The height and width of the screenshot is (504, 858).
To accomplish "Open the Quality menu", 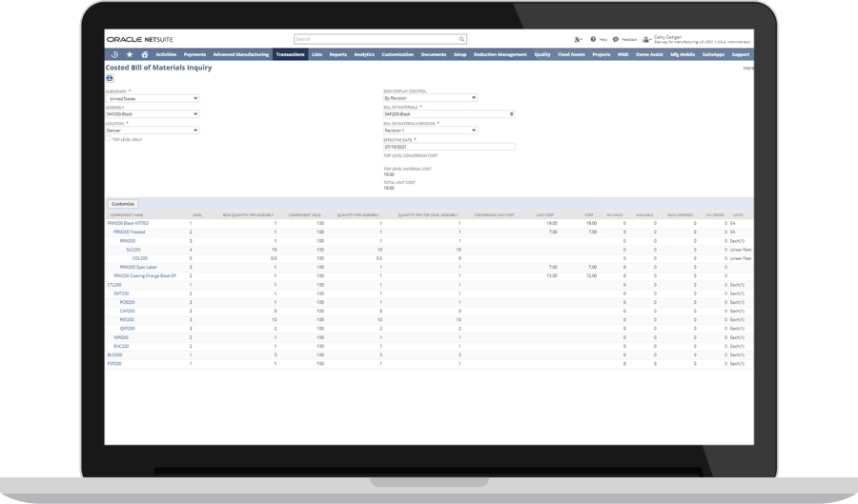I will (x=542, y=54).
